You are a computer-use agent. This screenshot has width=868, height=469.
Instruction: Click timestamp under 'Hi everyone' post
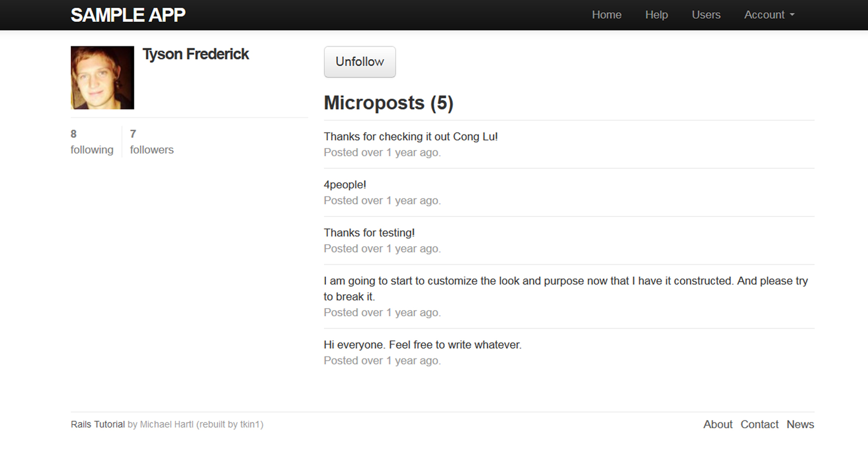click(382, 361)
